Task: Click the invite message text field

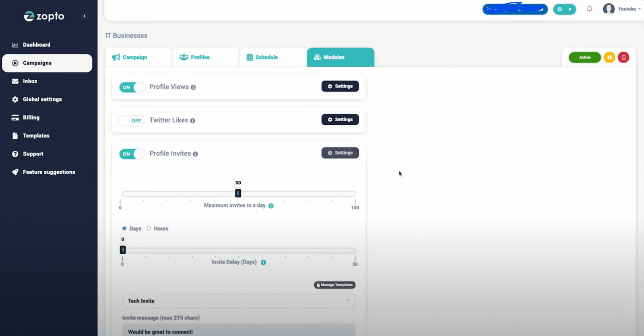Action: [238, 331]
